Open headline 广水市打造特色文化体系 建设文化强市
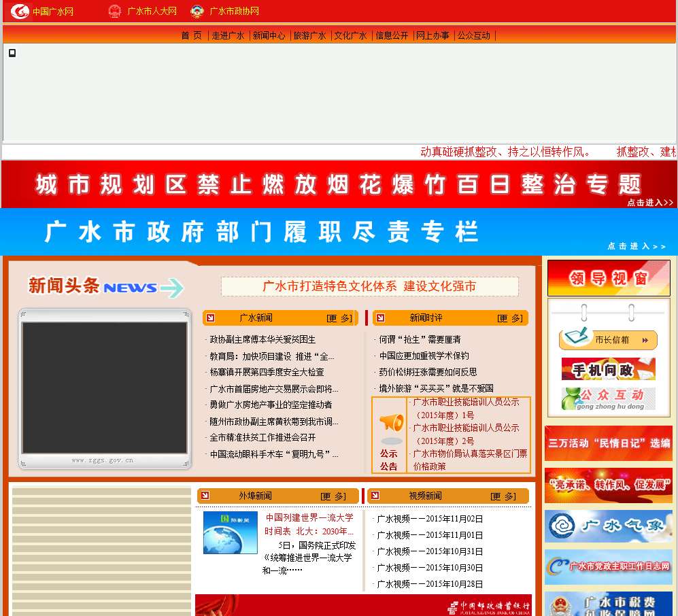Screen dimensions: 678x616 (370, 286)
